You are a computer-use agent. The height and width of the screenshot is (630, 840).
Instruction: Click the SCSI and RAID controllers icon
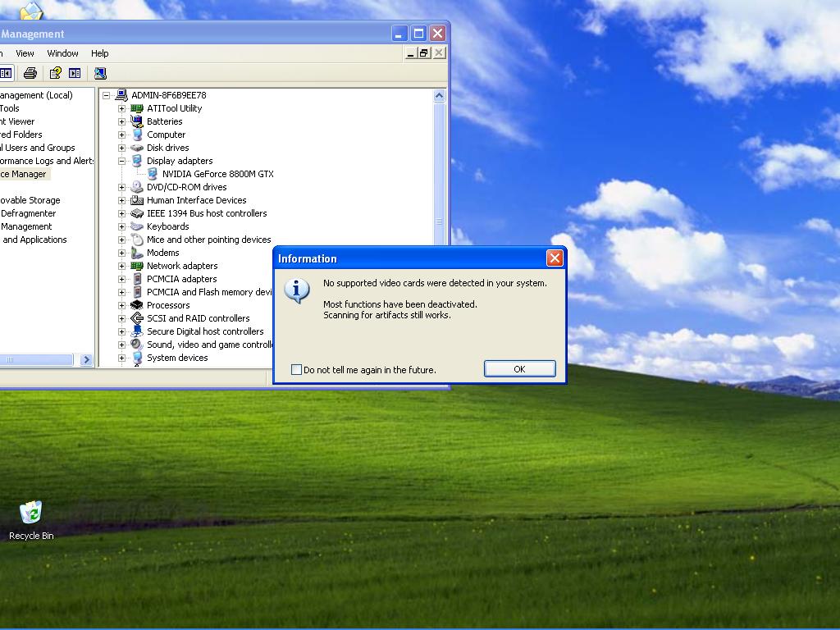click(x=137, y=318)
